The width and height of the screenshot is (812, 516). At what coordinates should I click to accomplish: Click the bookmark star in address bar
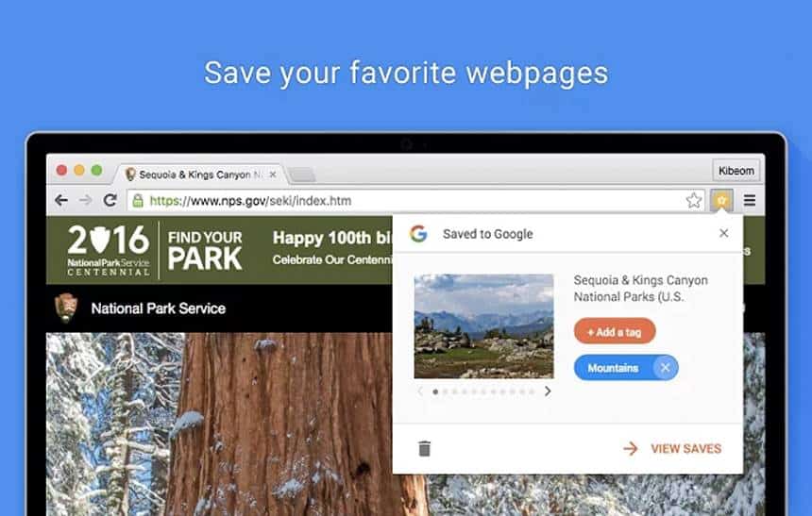click(693, 200)
